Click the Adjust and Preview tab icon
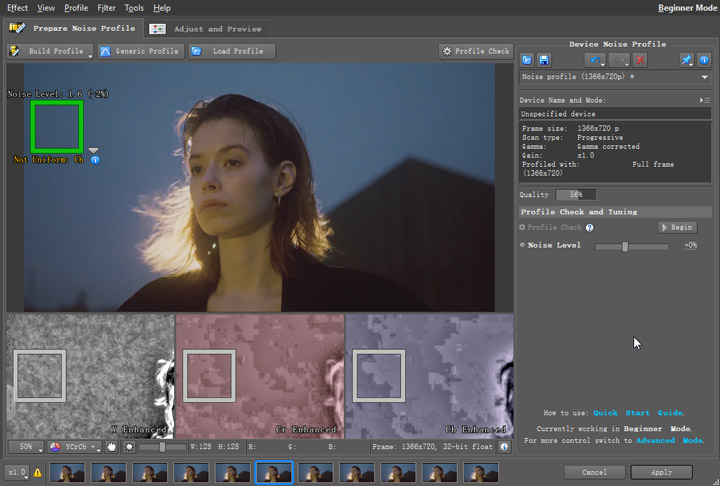The width and height of the screenshot is (720, 486). point(158,28)
